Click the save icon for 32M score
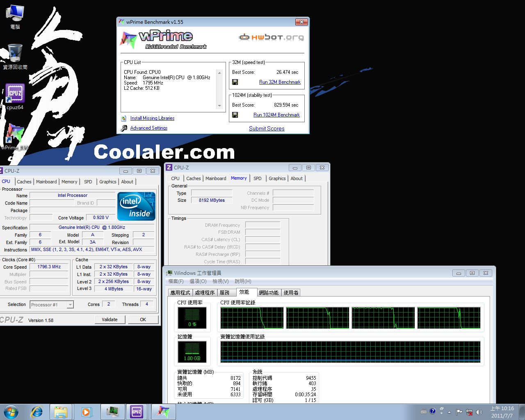Screen dimensions: 525x420 point(235,82)
